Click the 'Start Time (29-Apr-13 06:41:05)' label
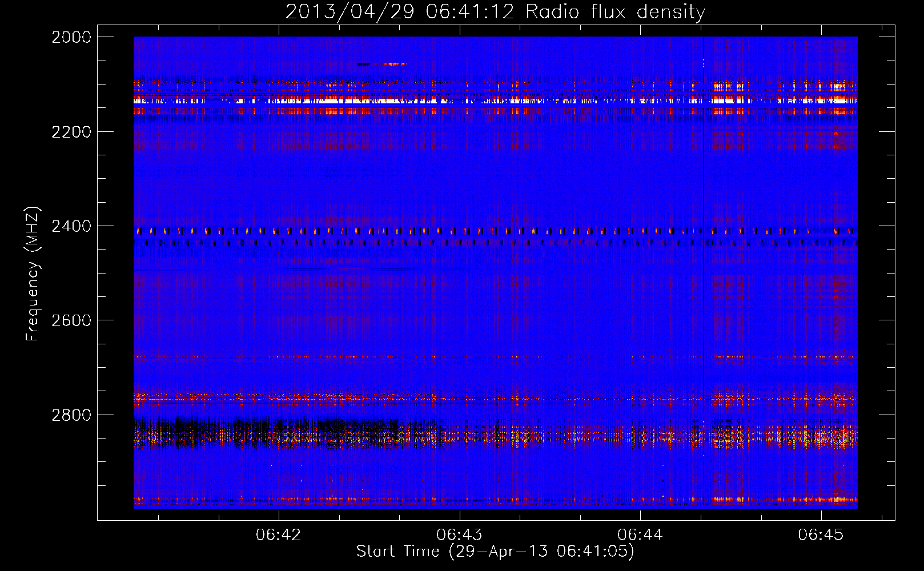 [x=495, y=551]
